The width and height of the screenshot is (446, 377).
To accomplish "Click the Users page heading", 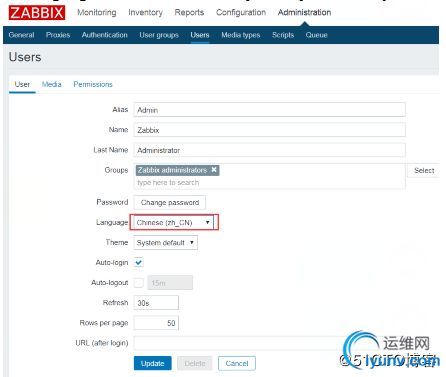I will (x=25, y=57).
